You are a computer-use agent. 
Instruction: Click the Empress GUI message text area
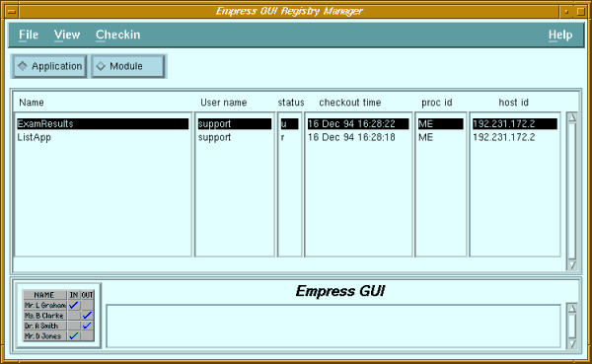[x=333, y=326]
